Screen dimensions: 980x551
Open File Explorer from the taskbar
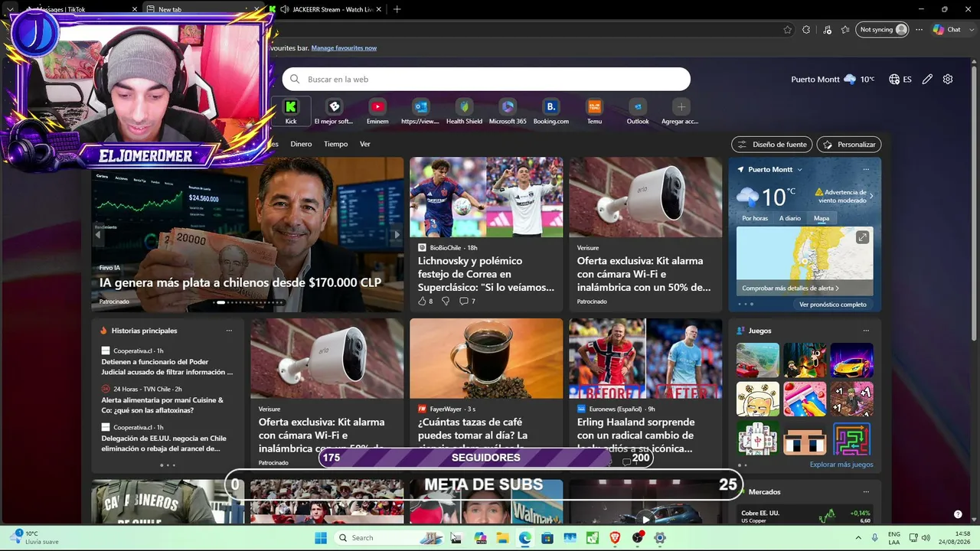click(x=502, y=538)
